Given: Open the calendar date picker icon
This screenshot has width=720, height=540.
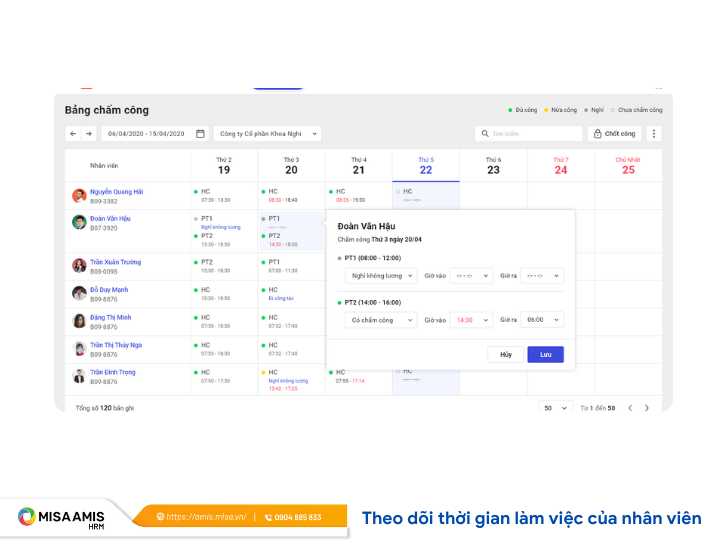Looking at the screenshot, I should tap(200, 133).
